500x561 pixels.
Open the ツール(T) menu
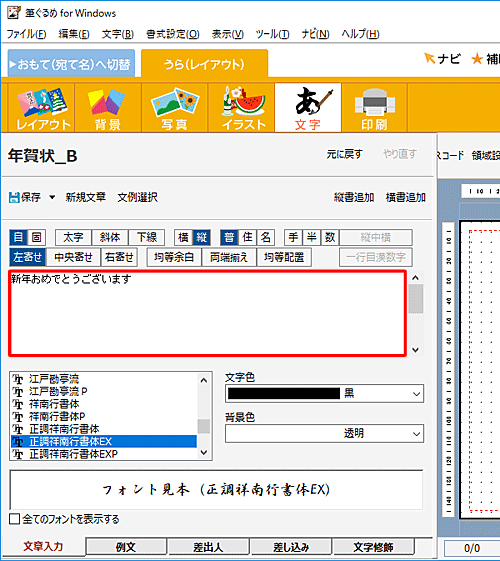click(272, 34)
